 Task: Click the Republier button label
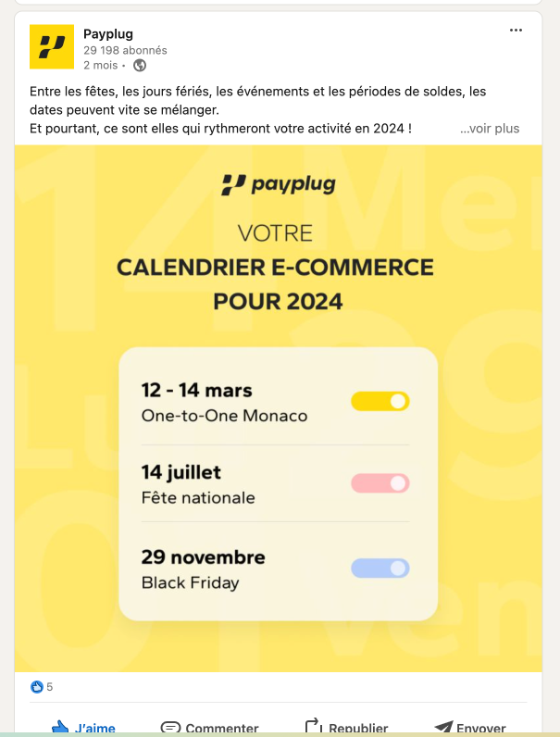tap(358, 728)
